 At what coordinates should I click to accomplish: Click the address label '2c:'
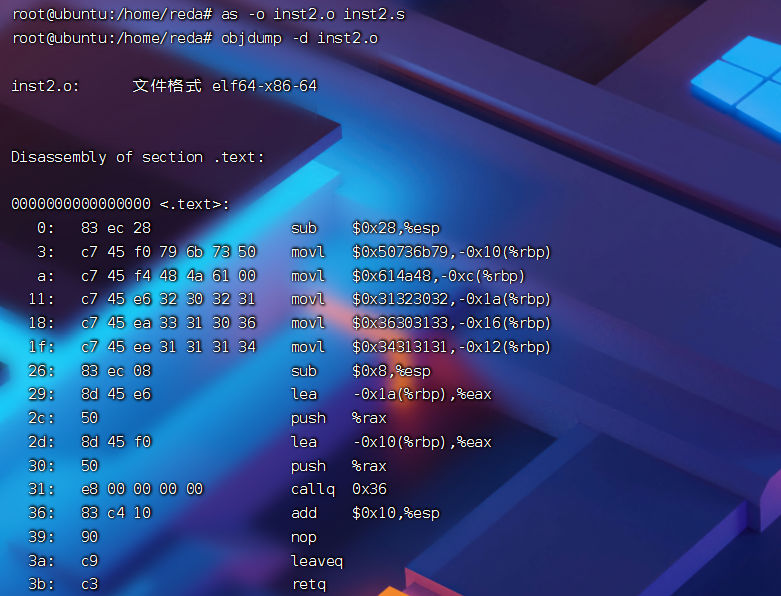41,418
